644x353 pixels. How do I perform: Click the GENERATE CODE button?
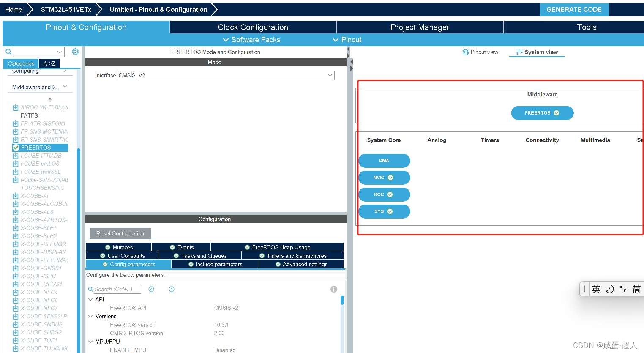point(574,9)
